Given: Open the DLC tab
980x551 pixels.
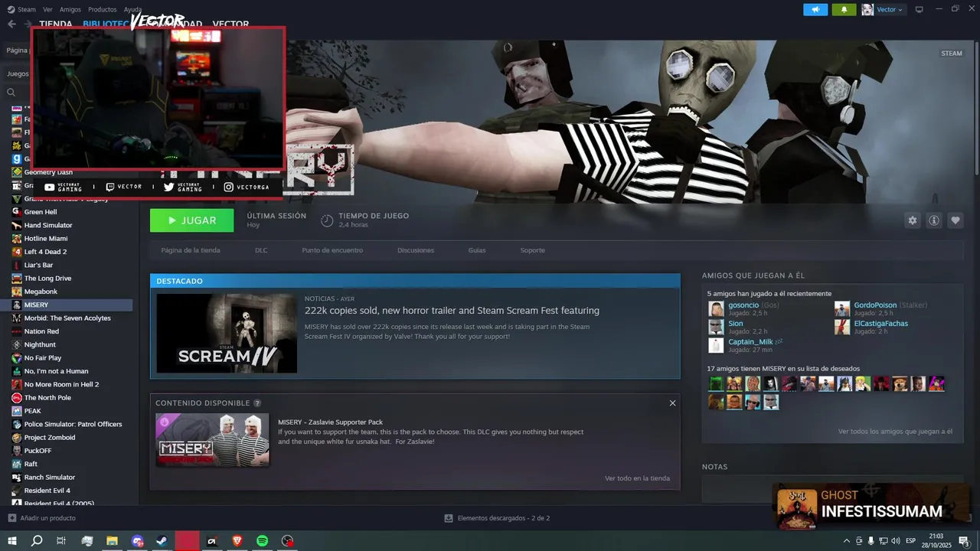Looking at the screenshot, I should 261,250.
